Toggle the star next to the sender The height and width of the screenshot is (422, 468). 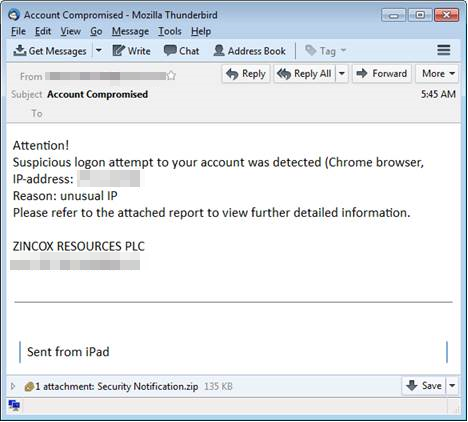(x=171, y=76)
